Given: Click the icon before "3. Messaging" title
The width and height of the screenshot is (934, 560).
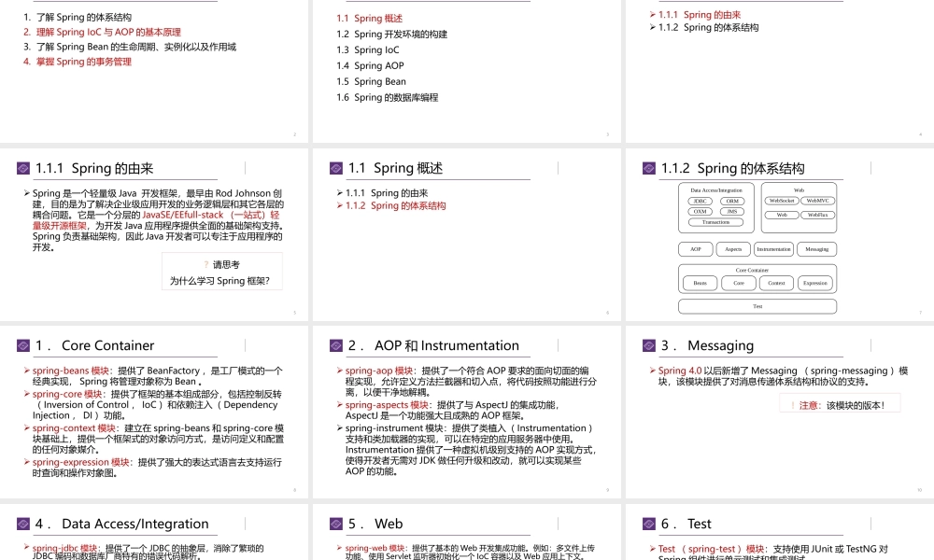Looking at the screenshot, I should click(649, 346).
